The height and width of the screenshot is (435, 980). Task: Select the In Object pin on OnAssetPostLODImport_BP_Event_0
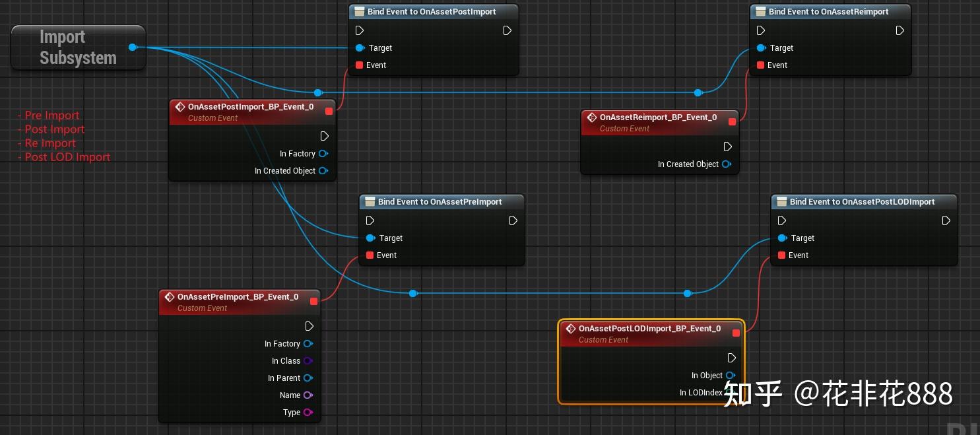(x=730, y=375)
